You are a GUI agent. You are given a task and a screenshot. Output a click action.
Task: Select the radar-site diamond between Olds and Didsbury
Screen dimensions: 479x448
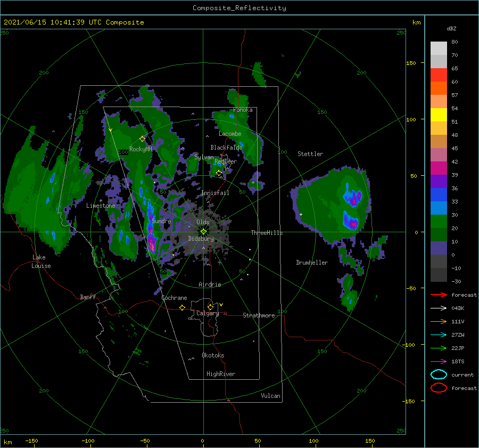pos(203,232)
